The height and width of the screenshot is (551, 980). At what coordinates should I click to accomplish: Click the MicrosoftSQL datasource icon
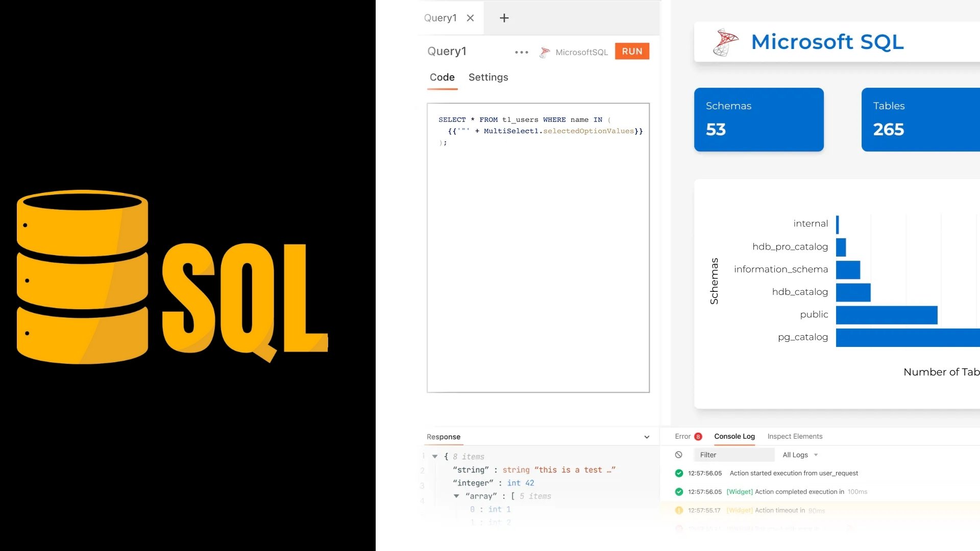pyautogui.click(x=545, y=52)
